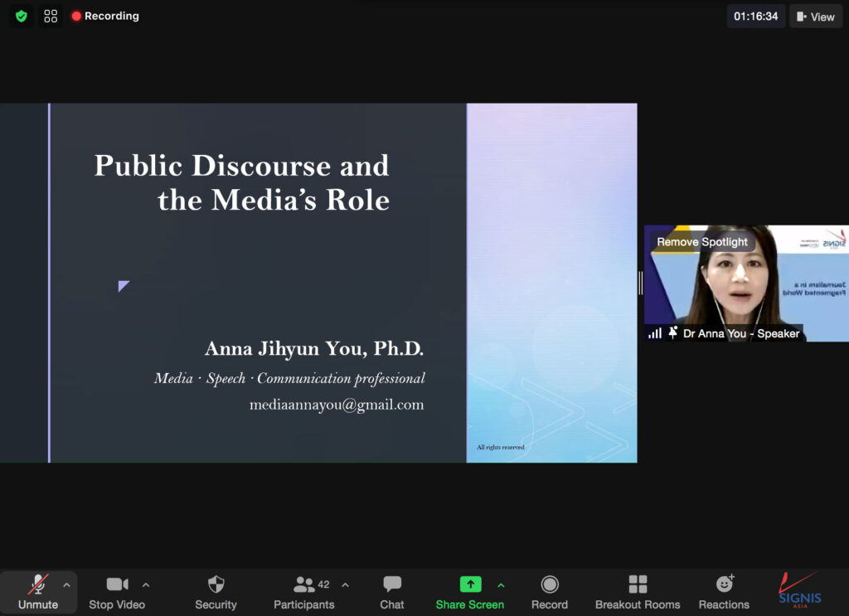
Task: Click the red Recording indicator
Action: [x=105, y=16]
